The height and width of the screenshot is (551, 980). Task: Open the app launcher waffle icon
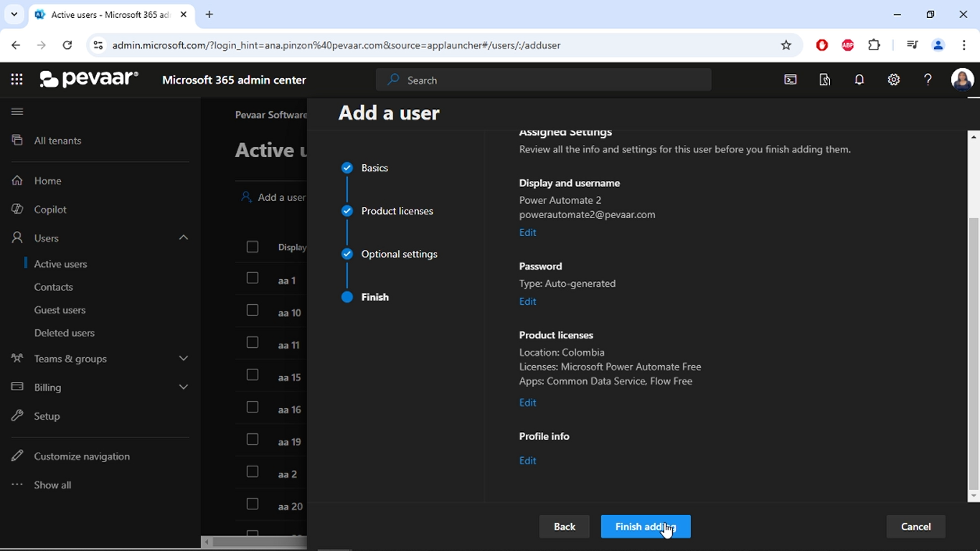17,80
